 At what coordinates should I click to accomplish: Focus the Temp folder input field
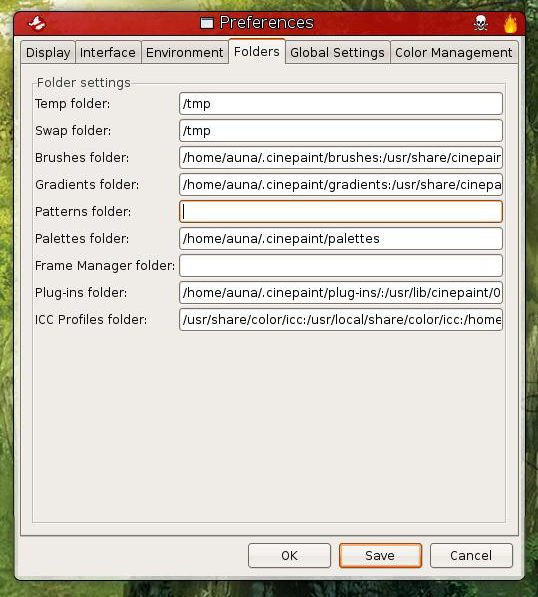(341, 104)
